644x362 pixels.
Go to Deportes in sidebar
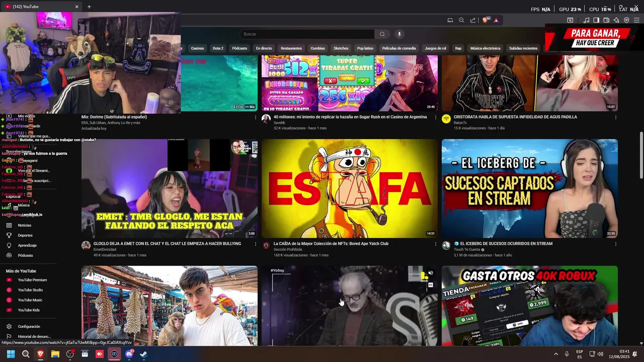tap(25, 235)
